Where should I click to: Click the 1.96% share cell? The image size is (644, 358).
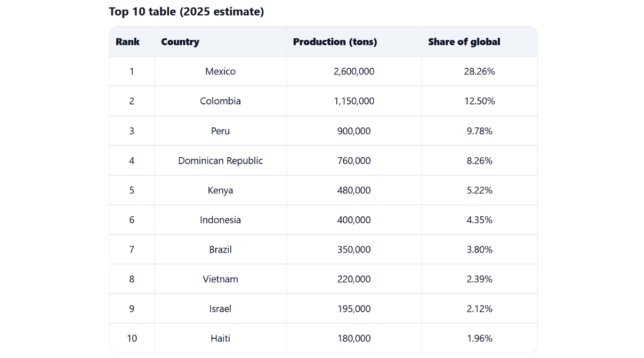(x=479, y=338)
